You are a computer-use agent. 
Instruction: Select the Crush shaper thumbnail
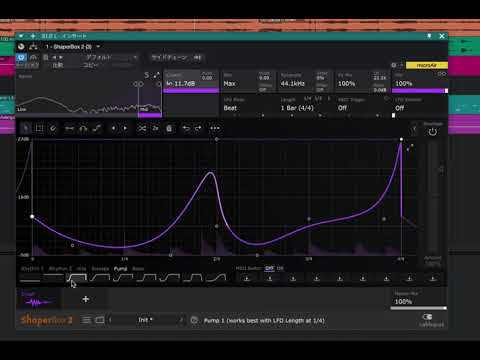39,299
